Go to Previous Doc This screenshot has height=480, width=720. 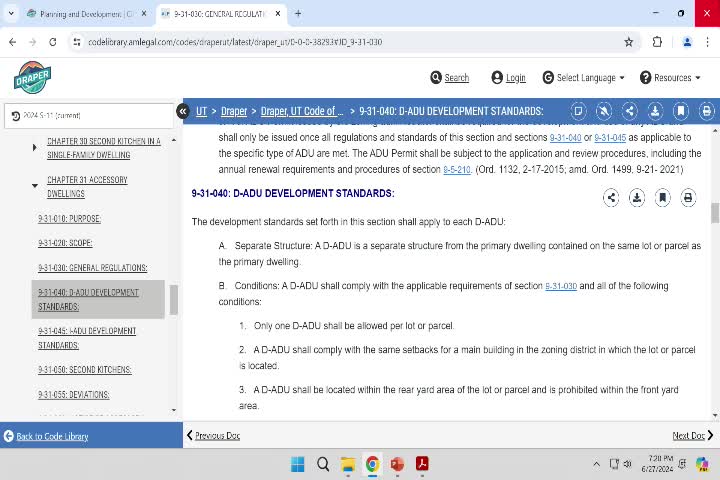tap(213, 435)
